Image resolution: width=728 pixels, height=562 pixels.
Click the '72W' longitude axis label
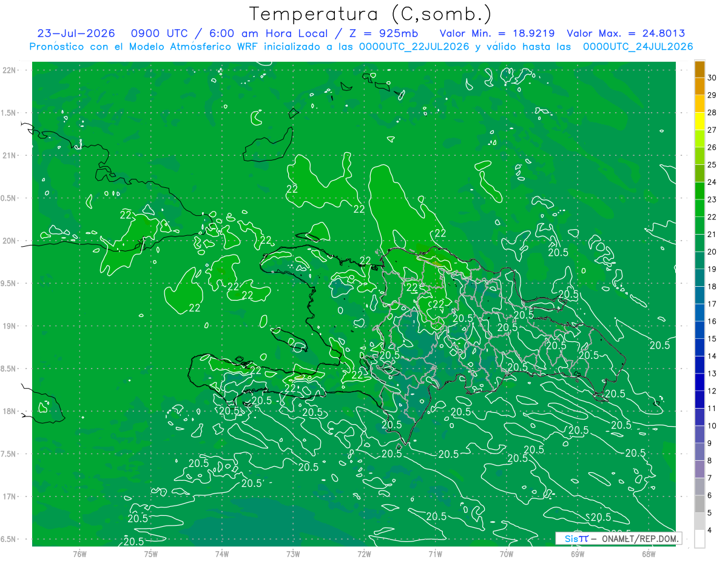tap(364, 554)
